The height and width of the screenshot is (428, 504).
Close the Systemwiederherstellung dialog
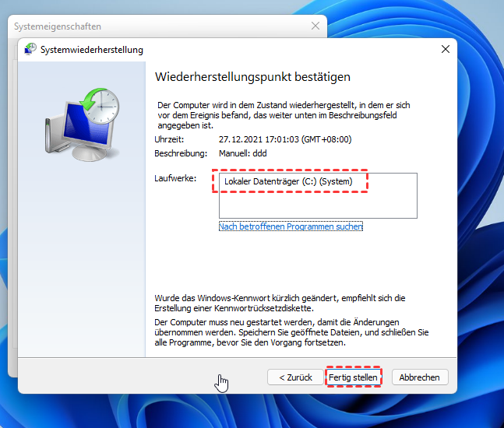point(445,49)
